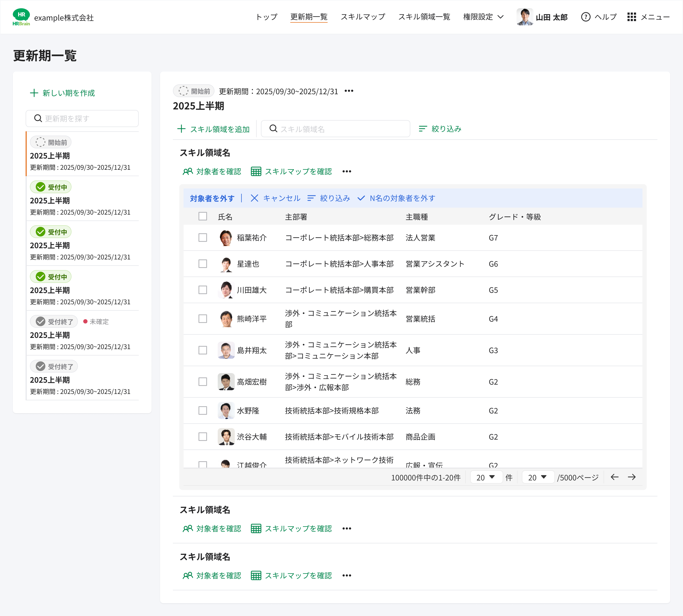Click 山田 太郎 user name

551,17
